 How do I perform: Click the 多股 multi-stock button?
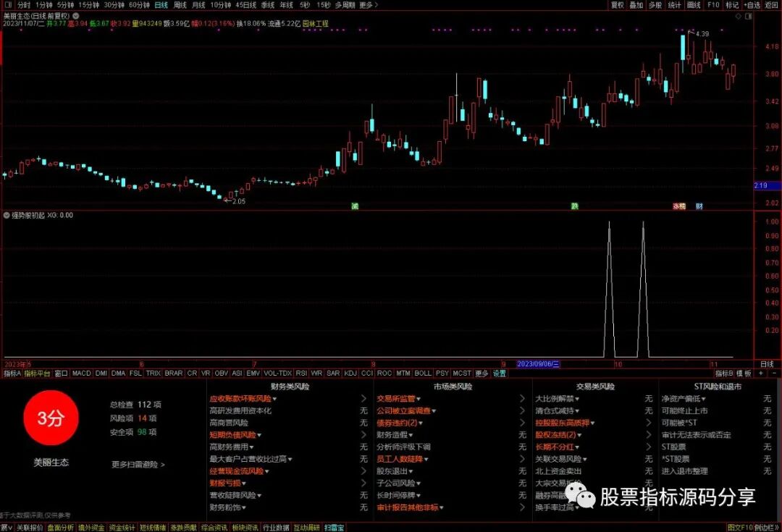(x=655, y=5)
